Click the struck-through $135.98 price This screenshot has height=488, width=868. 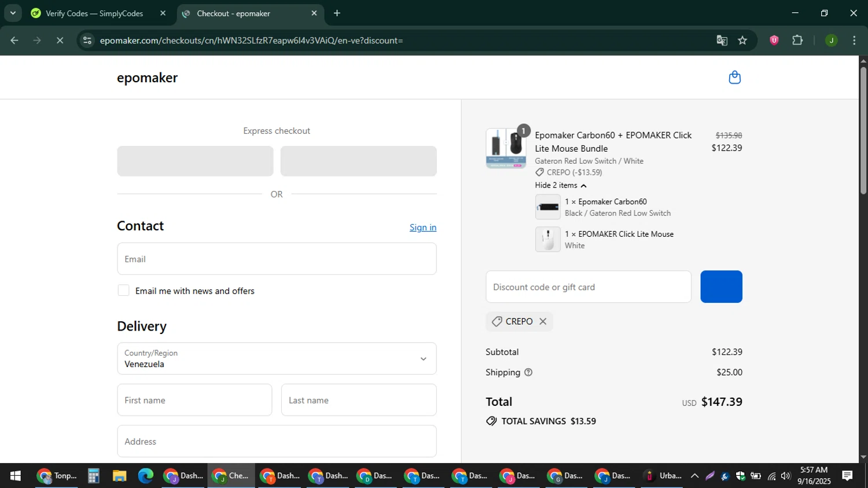(x=729, y=135)
